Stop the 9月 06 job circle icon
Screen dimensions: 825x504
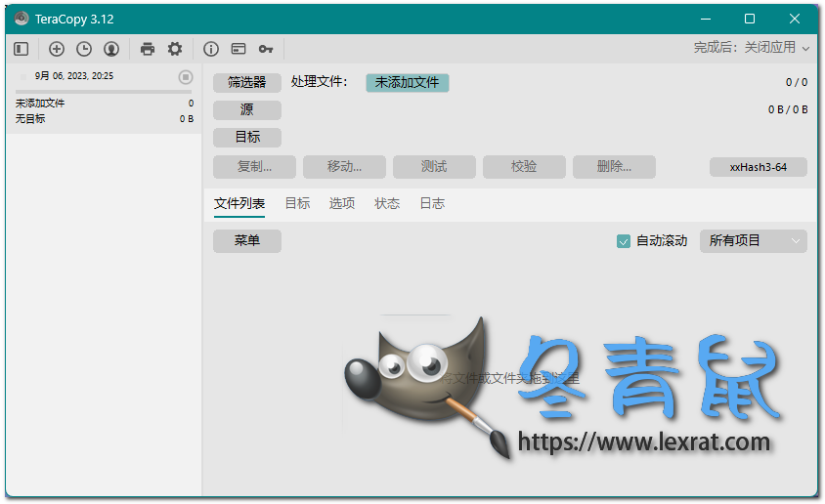point(185,77)
